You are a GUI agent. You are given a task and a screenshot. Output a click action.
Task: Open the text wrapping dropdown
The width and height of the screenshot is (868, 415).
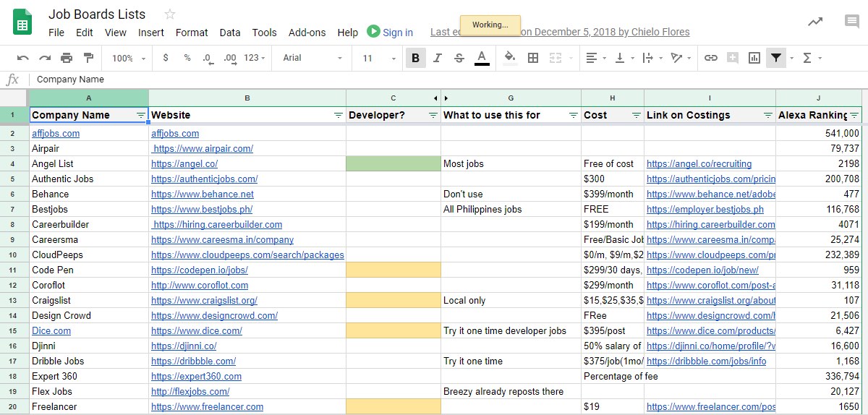[651, 58]
